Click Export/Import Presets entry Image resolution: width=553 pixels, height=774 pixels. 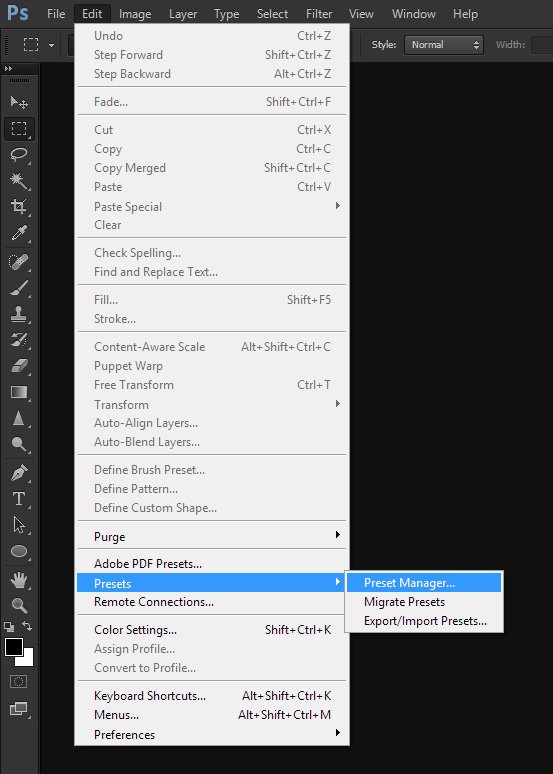pos(424,621)
